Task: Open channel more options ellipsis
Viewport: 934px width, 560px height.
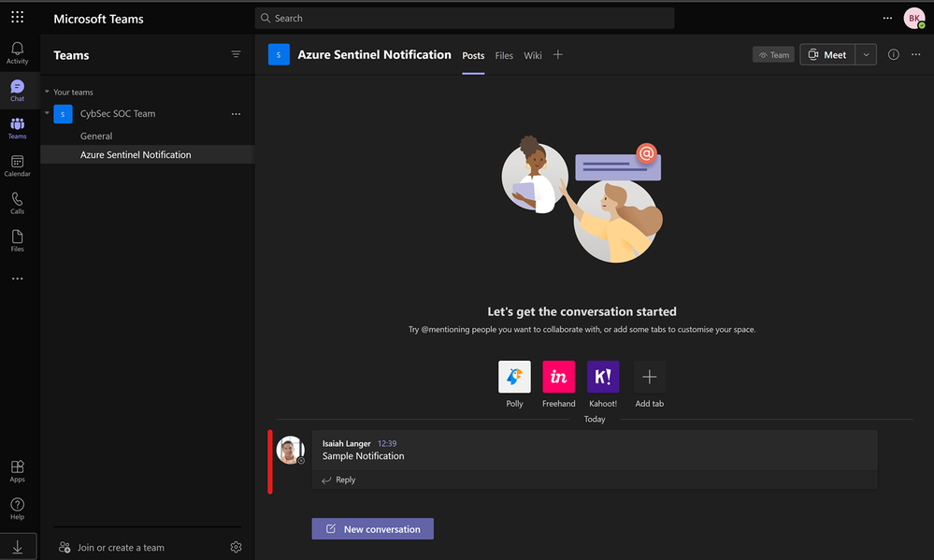Action: click(916, 54)
